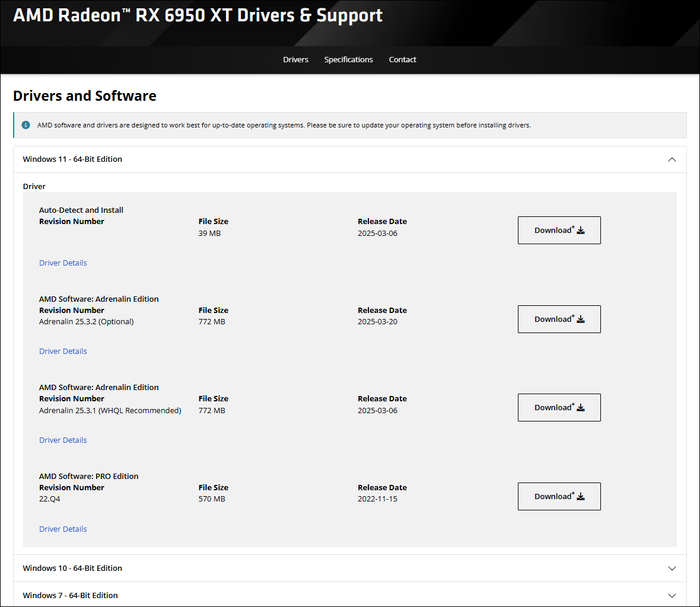
Task: Click download arrow icon for Adrenalin 25.3.2 Optional
Action: point(581,320)
